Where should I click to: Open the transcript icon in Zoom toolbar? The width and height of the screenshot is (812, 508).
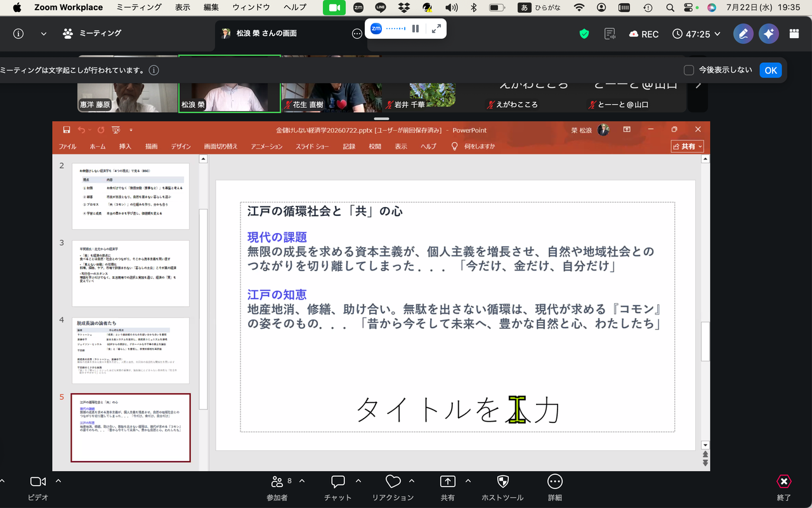(610, 34)
